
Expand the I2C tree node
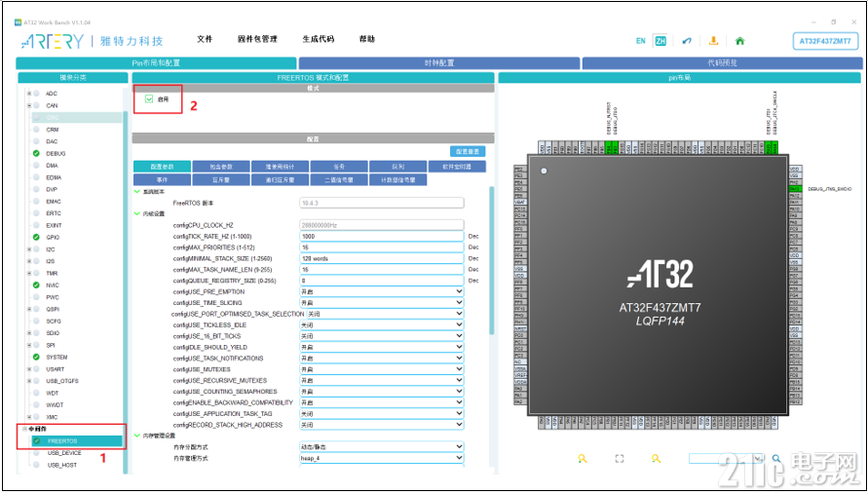pyautogui.click(x=29, y=249)
